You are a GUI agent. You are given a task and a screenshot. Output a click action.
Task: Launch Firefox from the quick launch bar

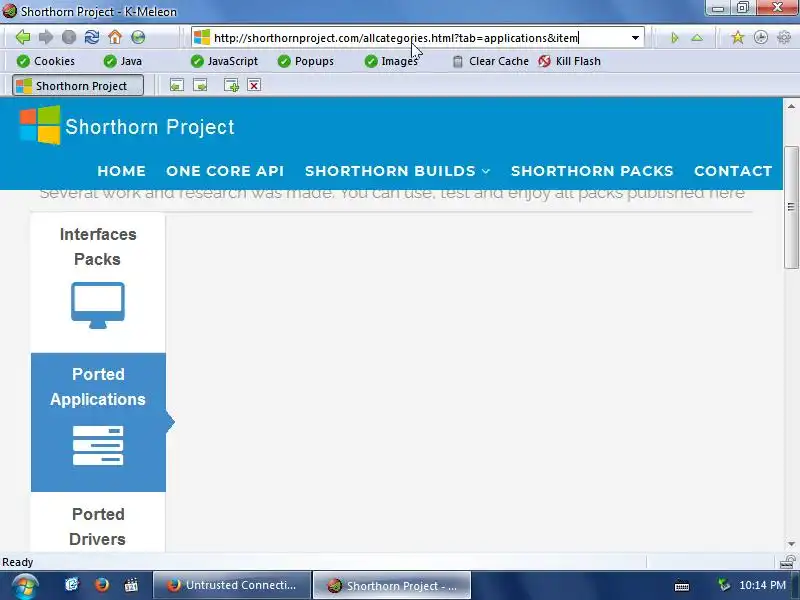(102, 585)
